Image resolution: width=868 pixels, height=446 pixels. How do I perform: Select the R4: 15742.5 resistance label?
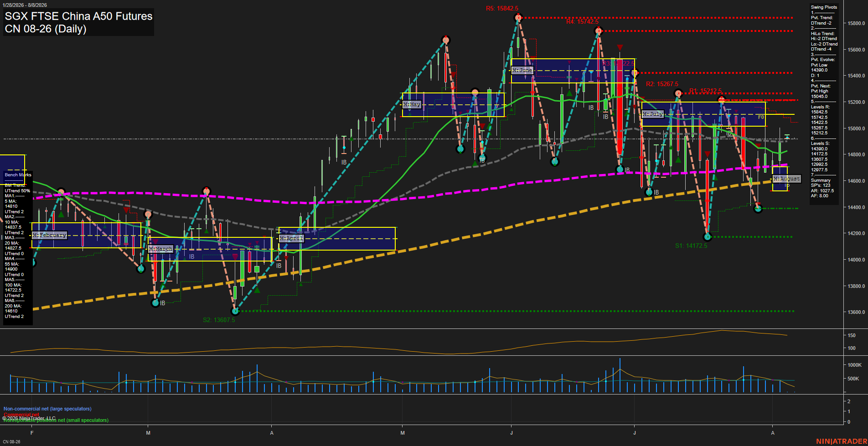click(x=582, y=21)
